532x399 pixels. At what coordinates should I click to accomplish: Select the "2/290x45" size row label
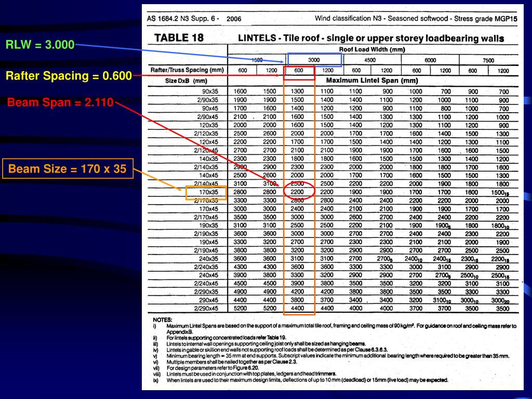pos(206,309)
